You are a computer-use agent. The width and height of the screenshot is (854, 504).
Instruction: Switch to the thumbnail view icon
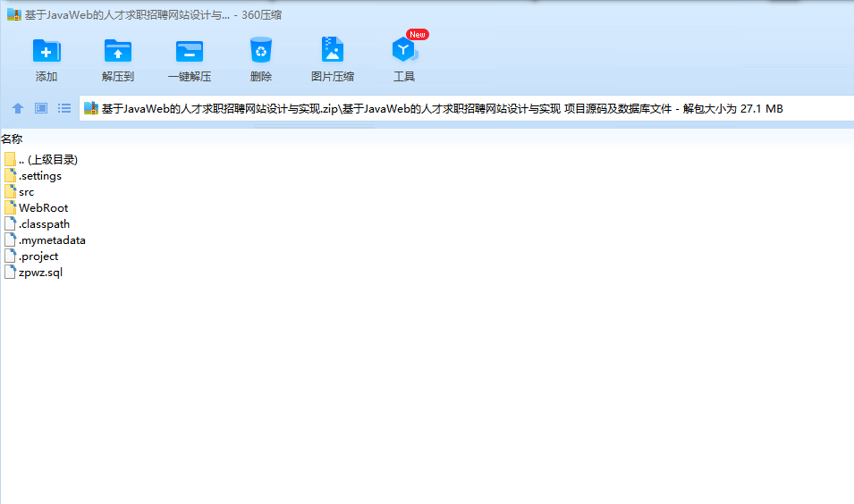click(x=41, y=108)
